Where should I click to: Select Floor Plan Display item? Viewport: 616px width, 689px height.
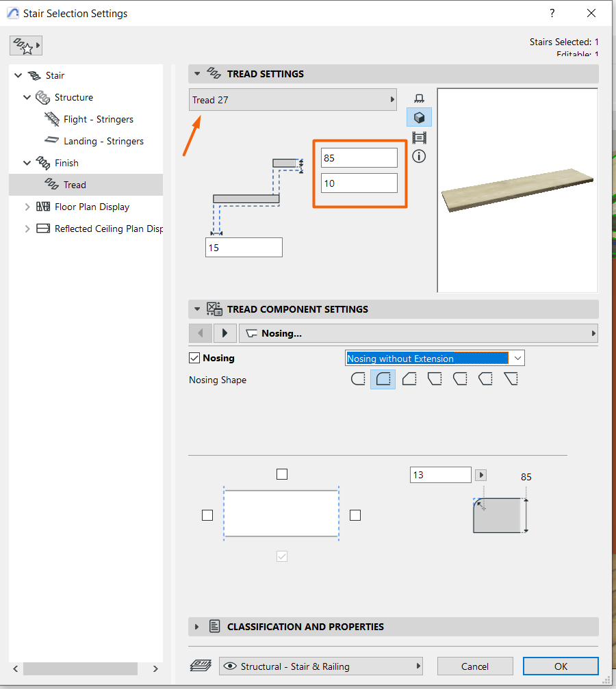tap(92, 207)
